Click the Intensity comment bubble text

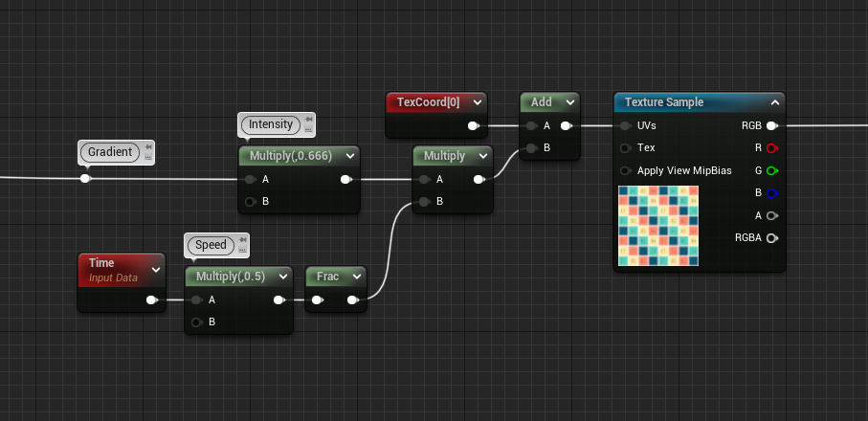coord(270,124)
